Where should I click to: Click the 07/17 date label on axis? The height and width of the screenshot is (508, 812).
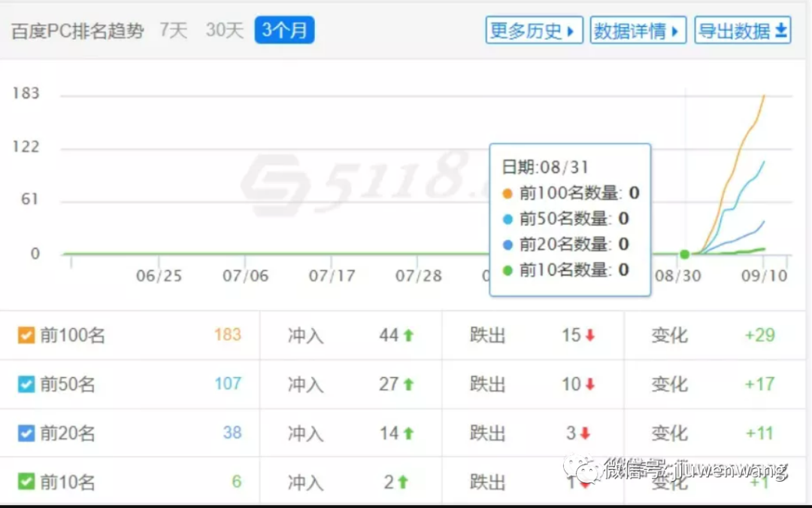pos(332,275)
